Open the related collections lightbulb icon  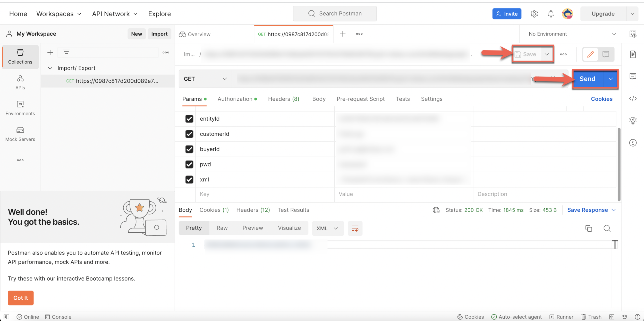coord(633,120)
